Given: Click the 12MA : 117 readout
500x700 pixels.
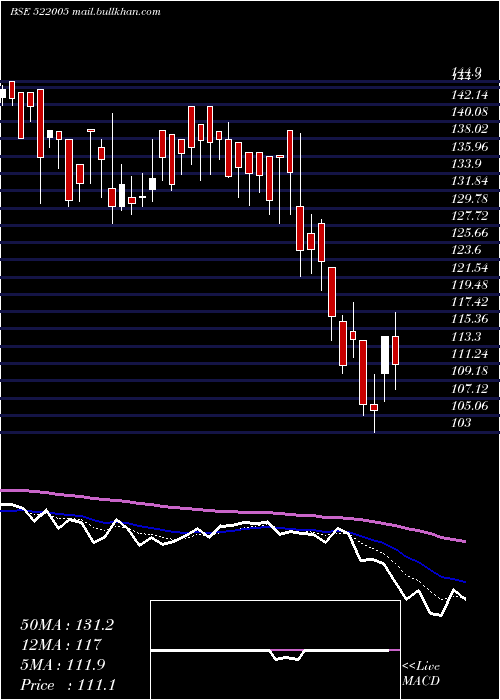Looking at the screenshot, I should point(61,644).
